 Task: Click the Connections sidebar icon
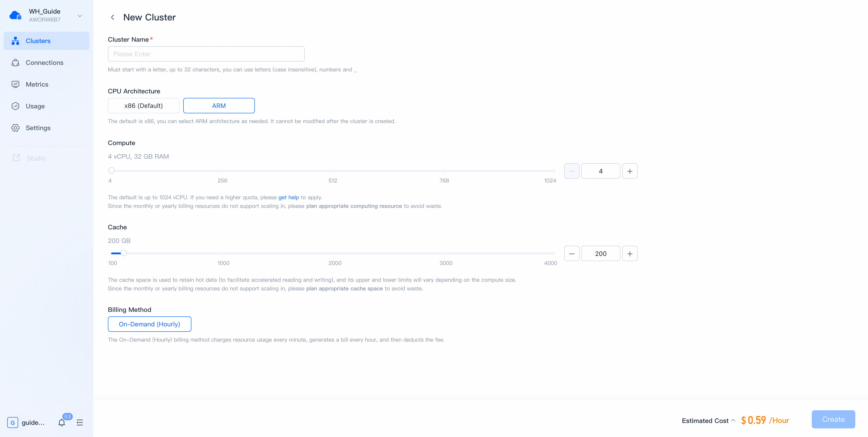pyautogui.click(x=15, y=63)
